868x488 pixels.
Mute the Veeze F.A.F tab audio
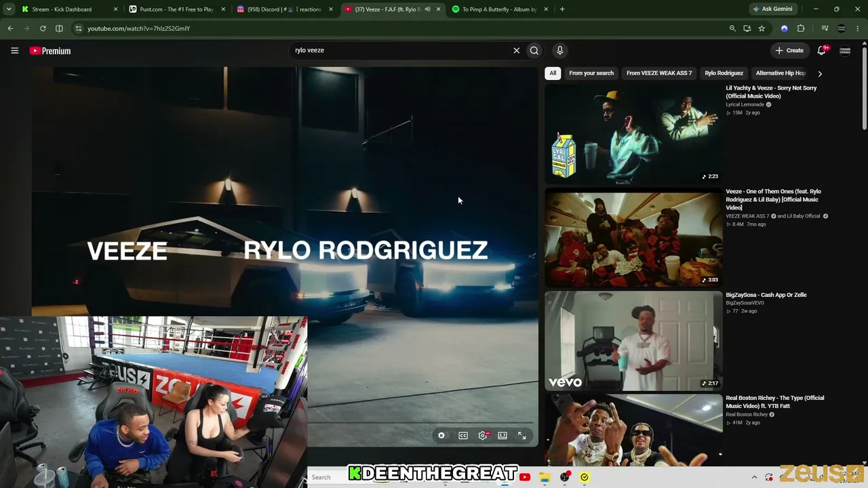pos(427,9)
